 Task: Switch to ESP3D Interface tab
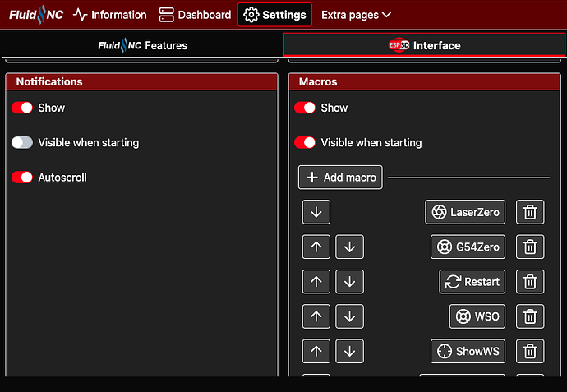424,45
